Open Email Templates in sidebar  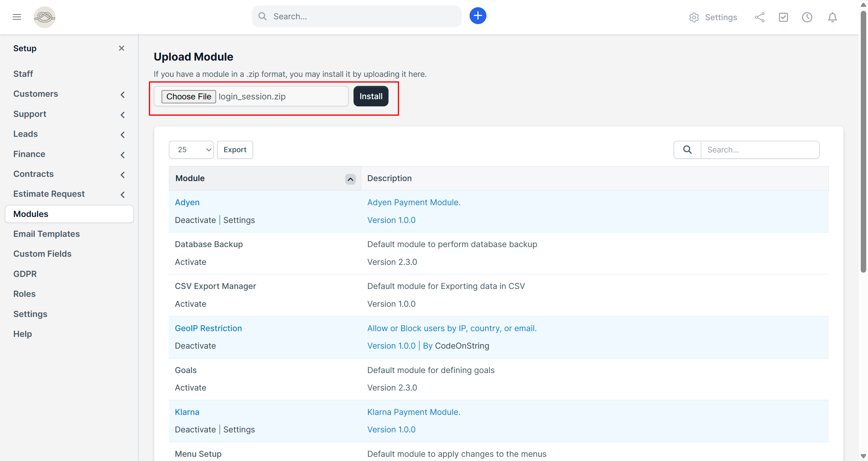coord(46,234)
